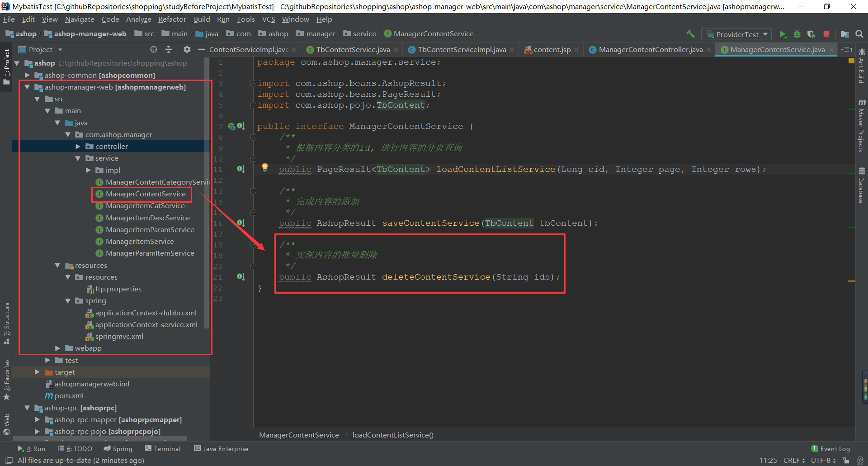Click the tool window quick-access icon in status bar
The height and width of the screenshot is (466, 868).
click(9, 461)
